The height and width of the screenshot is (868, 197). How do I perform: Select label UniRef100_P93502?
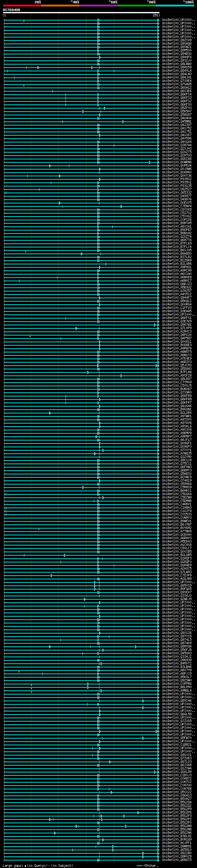pos(177,179)
